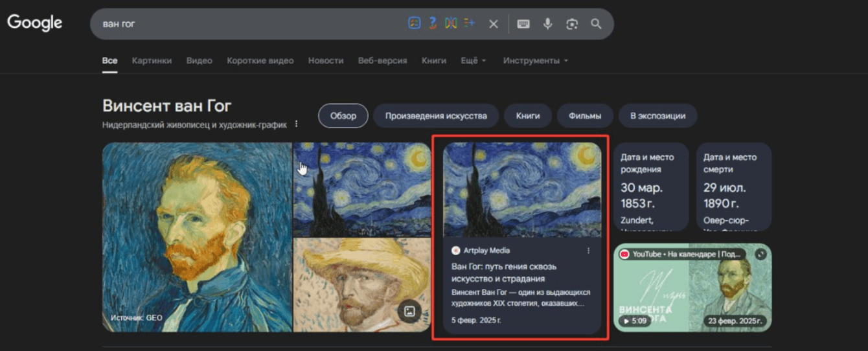Screen dimensions: 868x351
Task: Expand the 'Инструменты' dropdown
Action: (536, 61)
